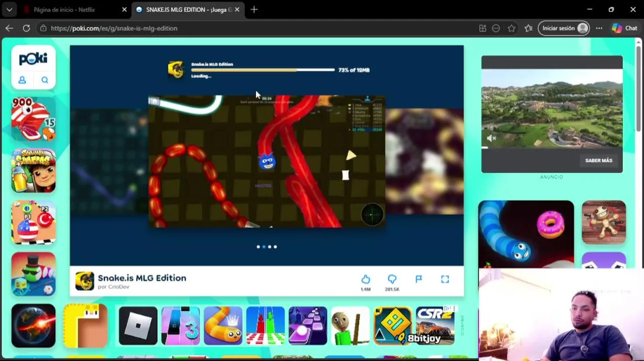
Task: Report the game with flag icon
Action: [419, 279]
